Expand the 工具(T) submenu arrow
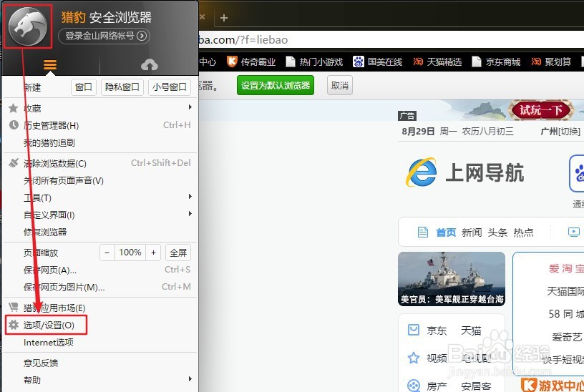This screenshot has height=392, width=584. point(190,196)
